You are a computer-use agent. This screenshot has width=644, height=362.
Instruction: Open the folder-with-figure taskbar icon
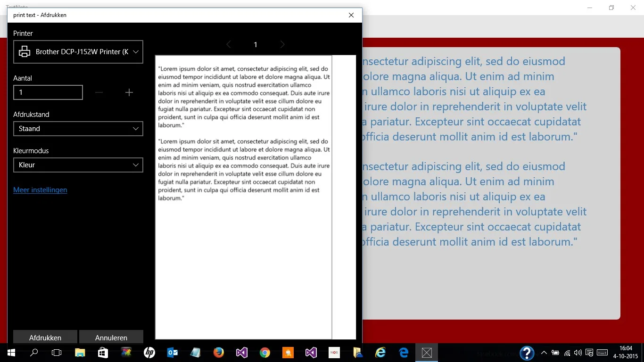[357, 353]
